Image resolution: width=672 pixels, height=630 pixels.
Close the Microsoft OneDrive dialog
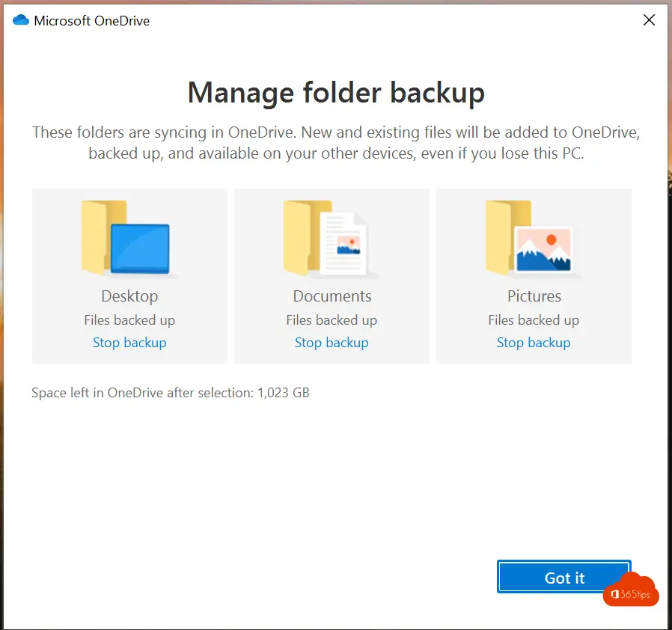(x=649, y=19)
